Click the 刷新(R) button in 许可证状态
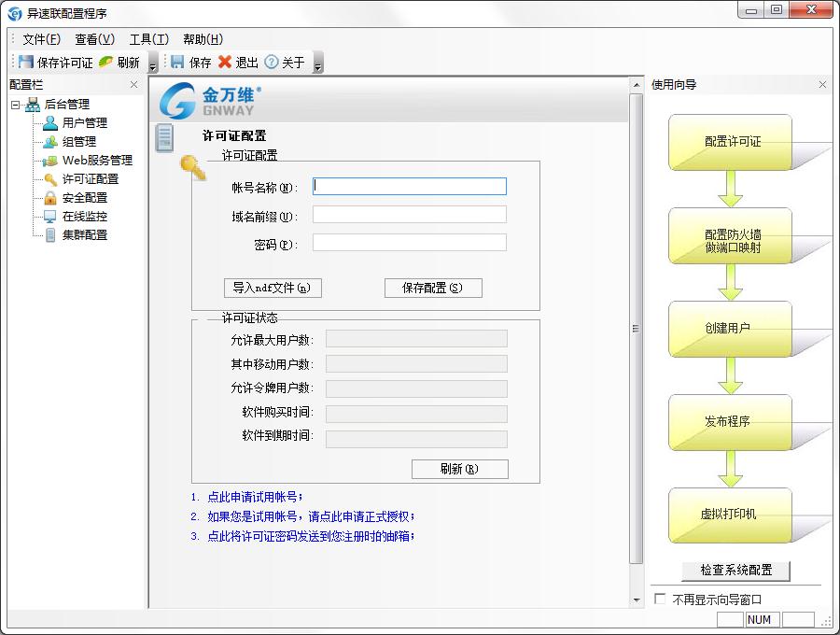Screen dimensions: 840x635 [459, 469]
